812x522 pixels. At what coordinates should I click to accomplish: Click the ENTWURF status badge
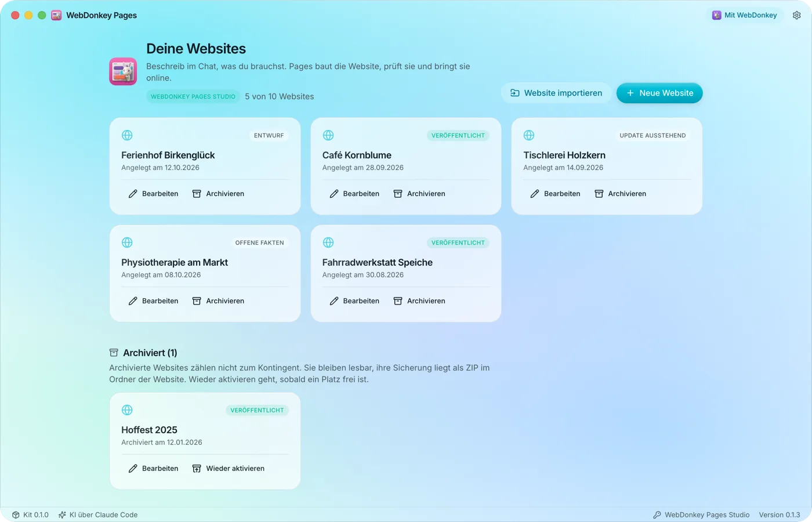269,136
